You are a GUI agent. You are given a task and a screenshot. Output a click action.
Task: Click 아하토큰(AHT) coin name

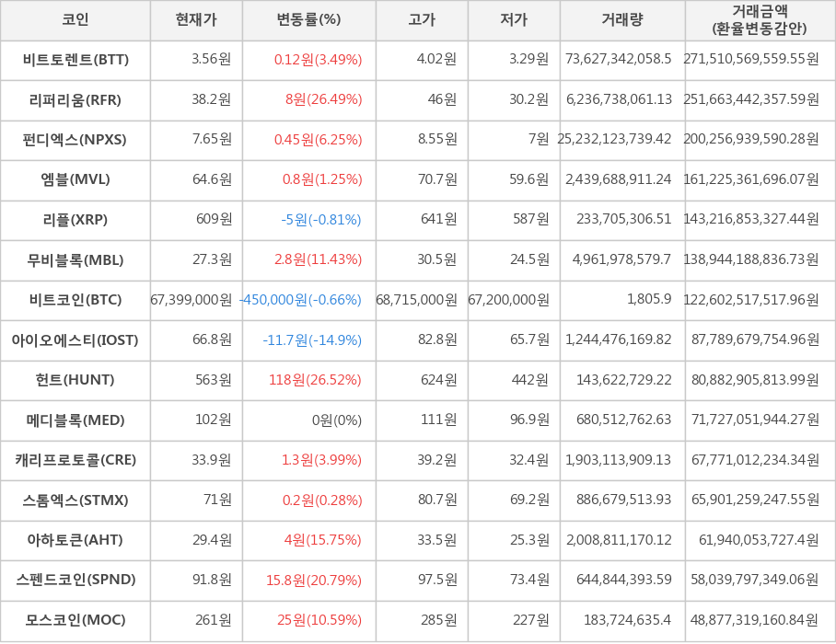point(75,540)
